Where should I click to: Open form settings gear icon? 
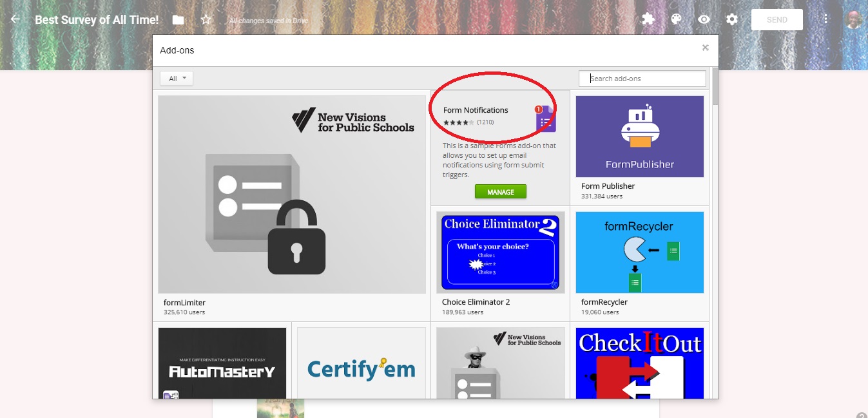[732, 19]
